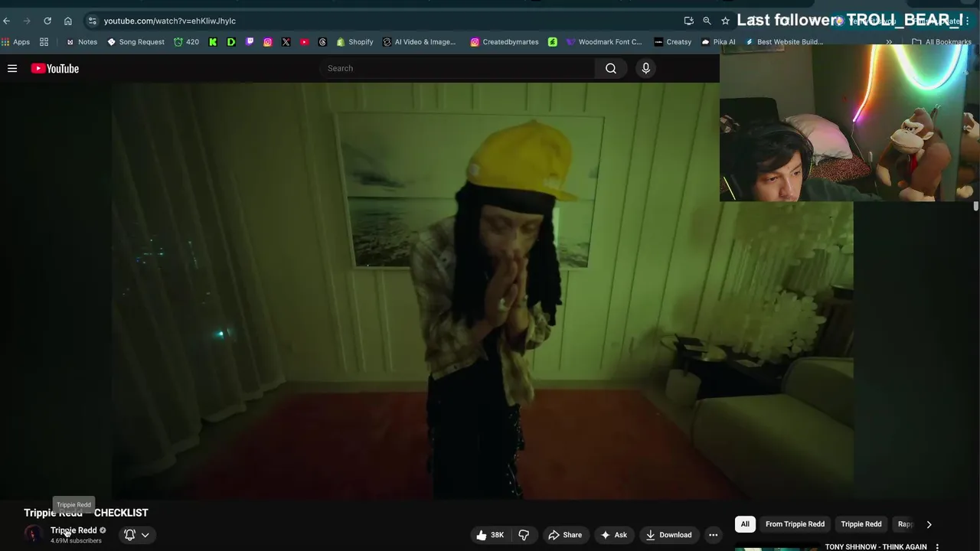Open options for TONY SHHNOW video

937,547
